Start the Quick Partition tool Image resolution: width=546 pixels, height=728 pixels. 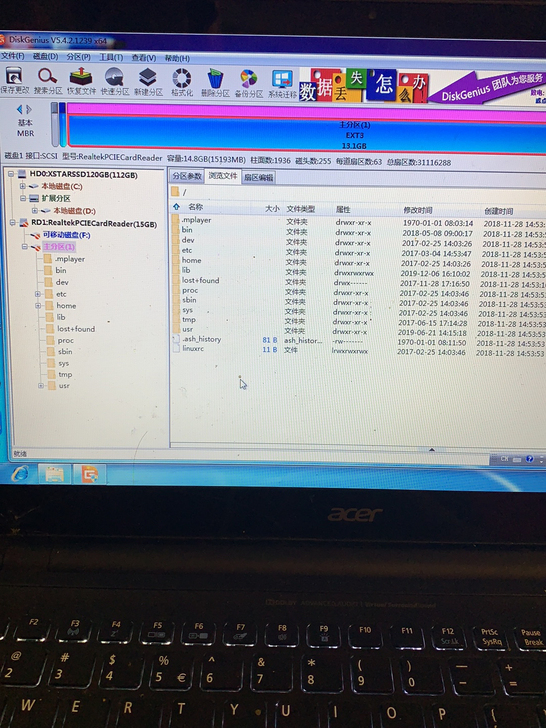(x=114, y=82)
